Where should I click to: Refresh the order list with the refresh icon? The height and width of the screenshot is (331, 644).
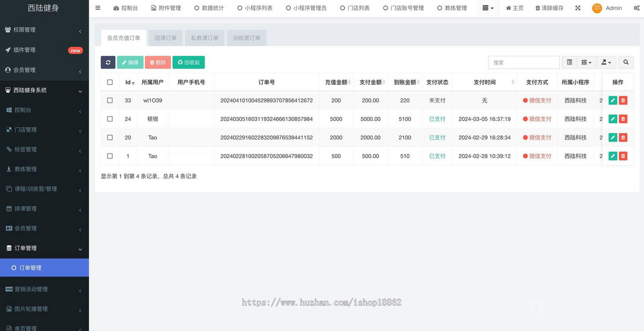coord(108,62)
